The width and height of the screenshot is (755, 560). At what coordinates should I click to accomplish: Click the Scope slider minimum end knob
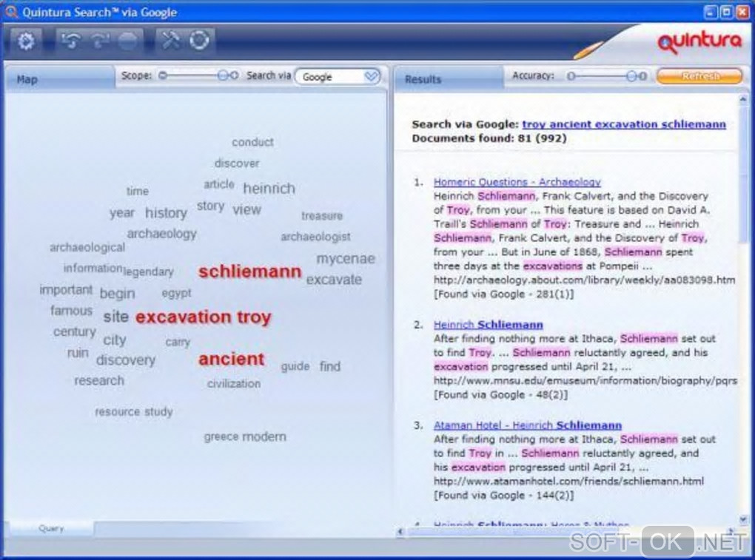pos(163,75)
